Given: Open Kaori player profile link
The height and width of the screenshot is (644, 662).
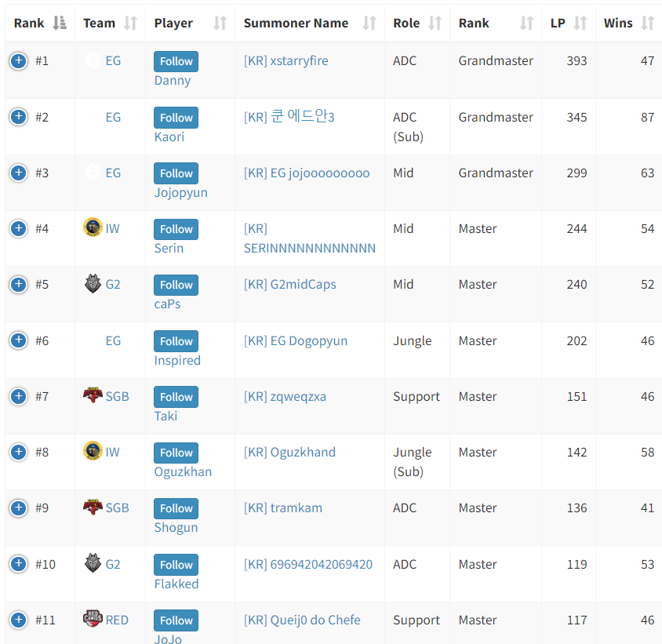Looking at the screenshot, I should pyautogui.click(x=169, y=136).
